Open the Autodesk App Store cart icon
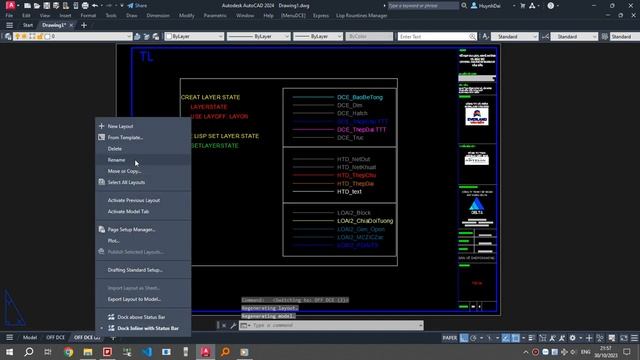The width and height of the screenshot is (640, 360). tap(522, 6)
